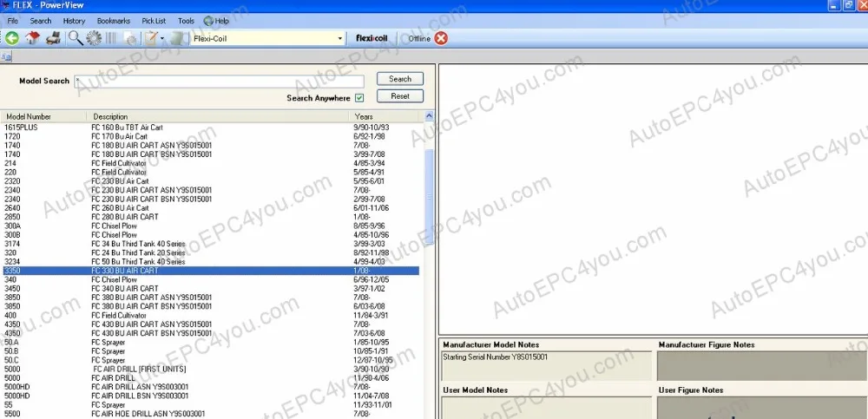This screenshot has height=419, width=868.
Task: Select model 3174 Third Tank 40 Series
Action: coord(210,244)
